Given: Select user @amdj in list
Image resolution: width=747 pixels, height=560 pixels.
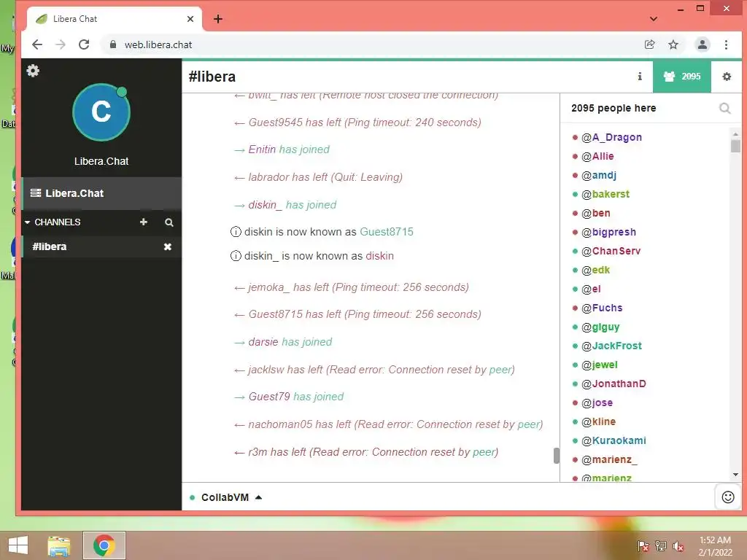Looking at the screenshot, I should coord(598,175).
